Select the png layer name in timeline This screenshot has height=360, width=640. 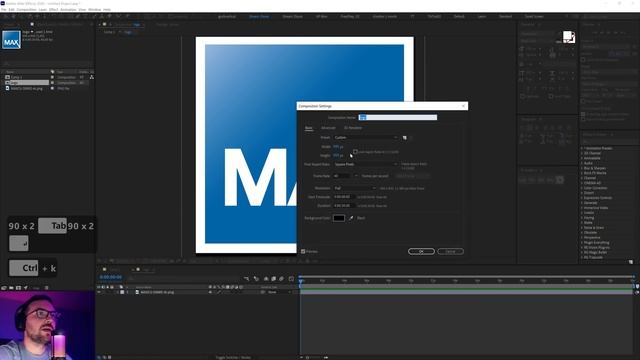[x=158, y=292]
